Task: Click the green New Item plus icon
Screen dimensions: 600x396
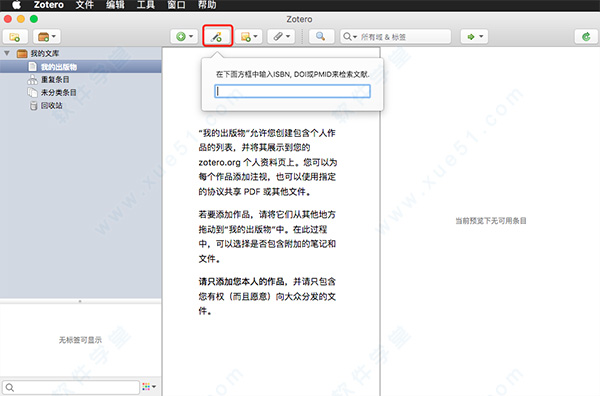Action: [x=181, y=37]
